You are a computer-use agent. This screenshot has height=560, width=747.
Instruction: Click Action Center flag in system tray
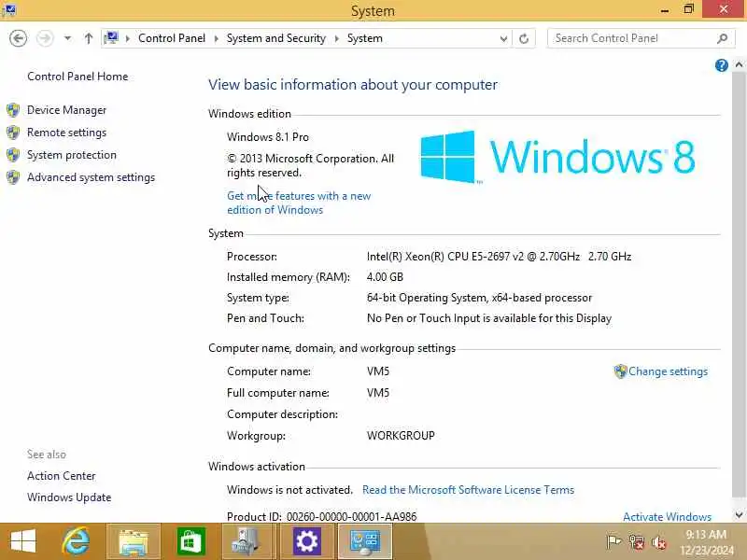(613, 542)
